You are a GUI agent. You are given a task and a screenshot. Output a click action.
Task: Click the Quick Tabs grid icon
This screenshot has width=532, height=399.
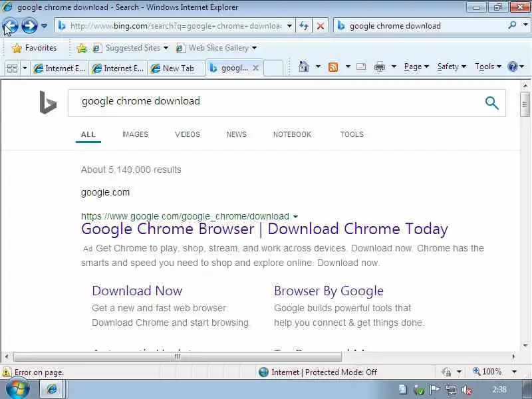pos(12,68)
